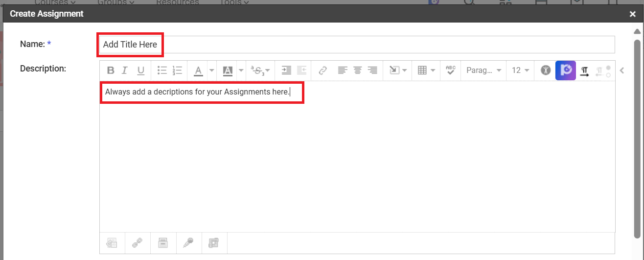
Task: Run the spell check tool
Action: pyautogui.click(x=451, y=71)
